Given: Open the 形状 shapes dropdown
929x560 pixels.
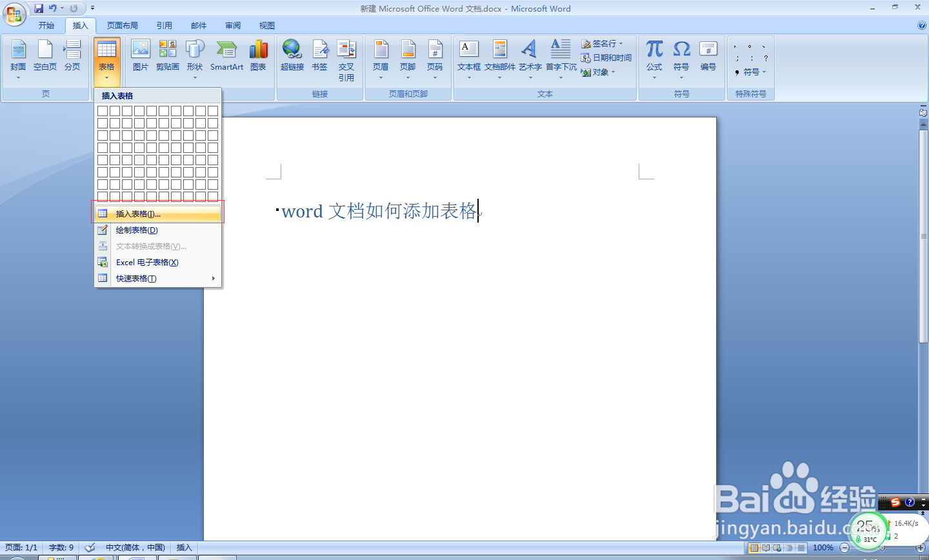Looking at the screenshot, I should (x=195, y=58).
